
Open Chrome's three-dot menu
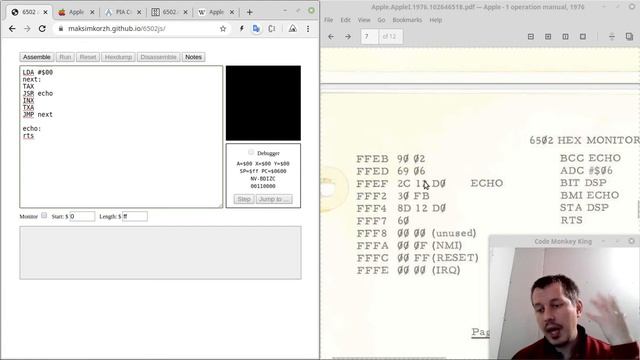click(308, 29)
